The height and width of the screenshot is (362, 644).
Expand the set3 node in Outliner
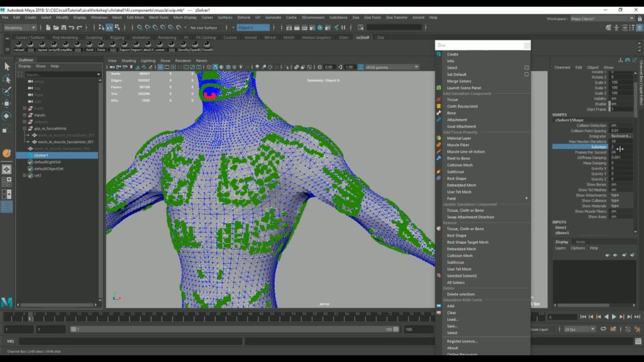(x=25, y=175)
